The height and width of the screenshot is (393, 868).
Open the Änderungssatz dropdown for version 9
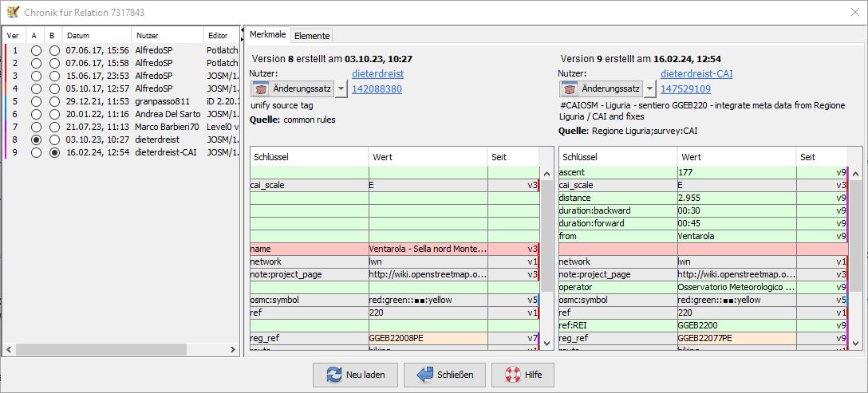pyautogui.click(x=650, y=89)
